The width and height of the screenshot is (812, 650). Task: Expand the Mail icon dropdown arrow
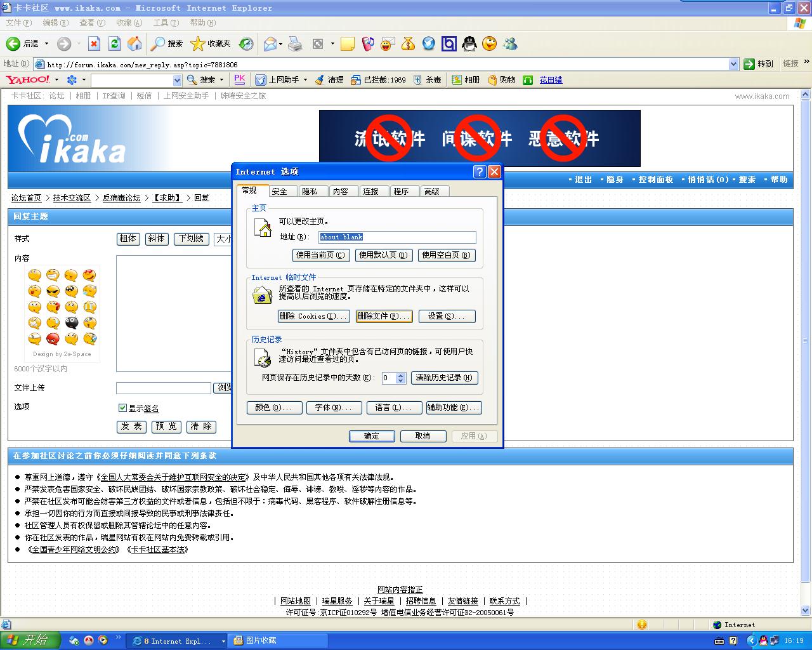pos(281,44)
